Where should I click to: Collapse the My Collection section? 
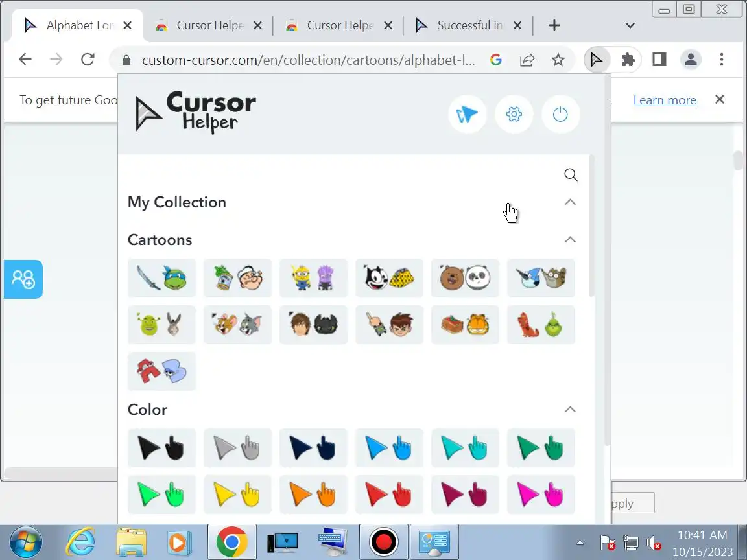click(x=570, y=202)
